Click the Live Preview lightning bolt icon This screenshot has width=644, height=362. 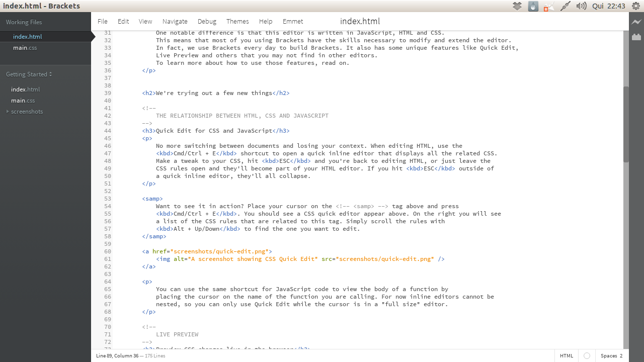pyautogui.click(x=636, y=22)
